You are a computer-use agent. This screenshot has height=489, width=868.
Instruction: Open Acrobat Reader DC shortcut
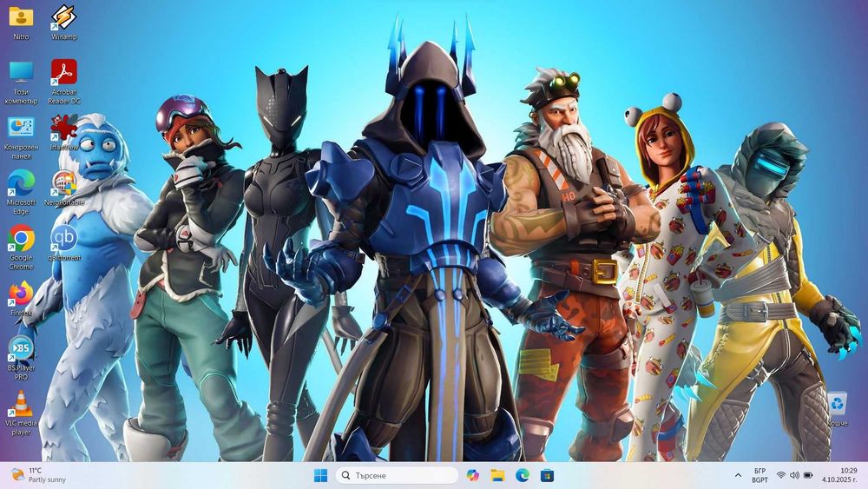(x=63, y=82)
